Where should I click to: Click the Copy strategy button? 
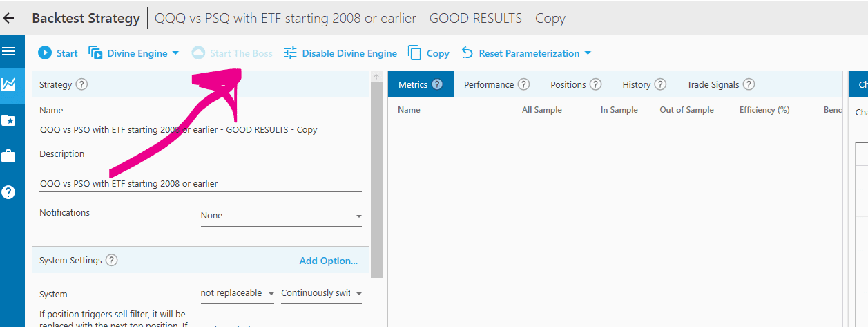point(429,53)
